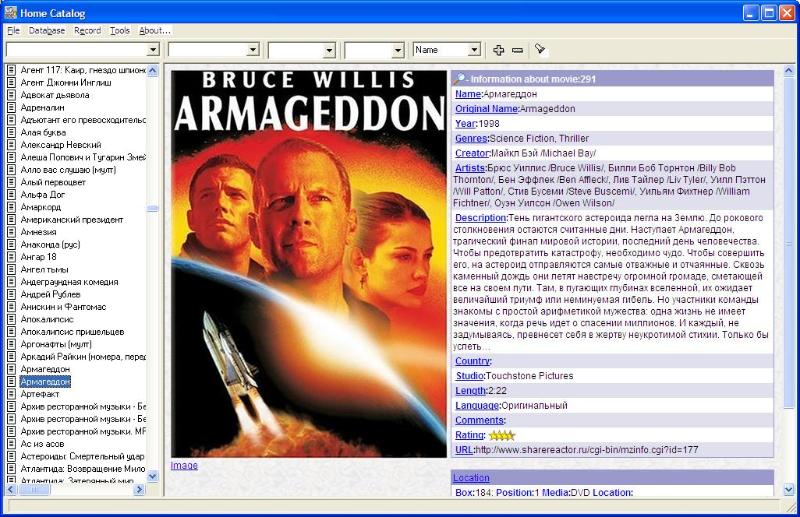Viewport: 800px width, 517px height.
Task: Open the Name sort dropdown
Action: (474, 50)
